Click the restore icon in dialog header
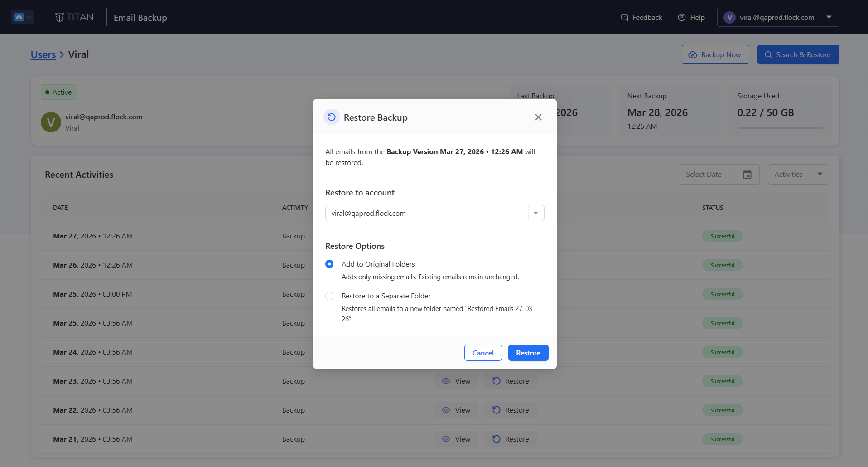 [x=332, y=117]
